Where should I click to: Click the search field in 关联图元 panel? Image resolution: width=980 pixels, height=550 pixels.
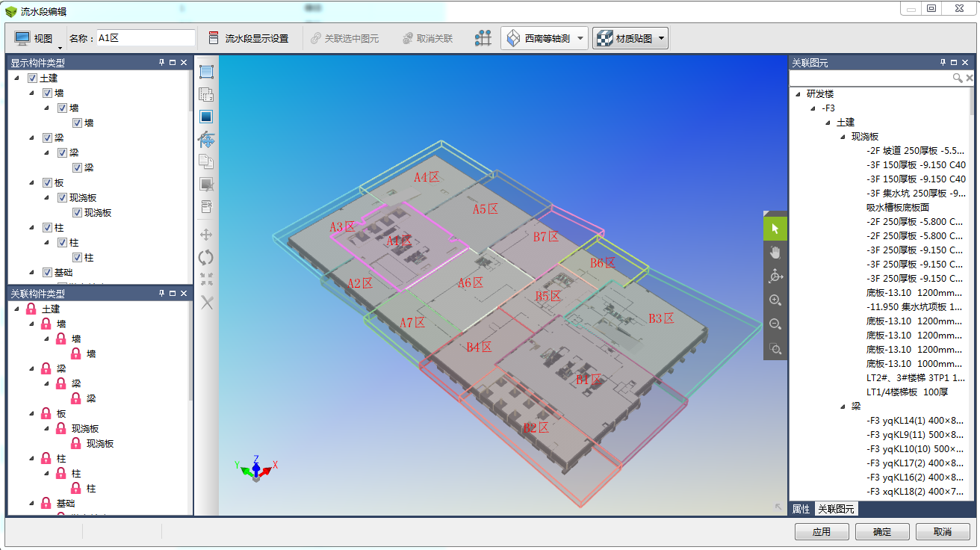[x=871, y=78]
